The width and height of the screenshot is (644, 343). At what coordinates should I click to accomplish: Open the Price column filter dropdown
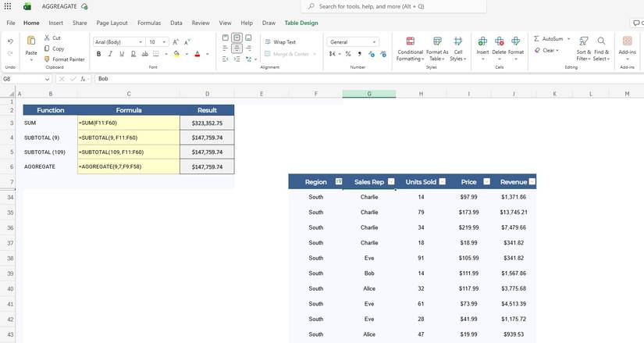pyautogui.click(x=486, y=181)
